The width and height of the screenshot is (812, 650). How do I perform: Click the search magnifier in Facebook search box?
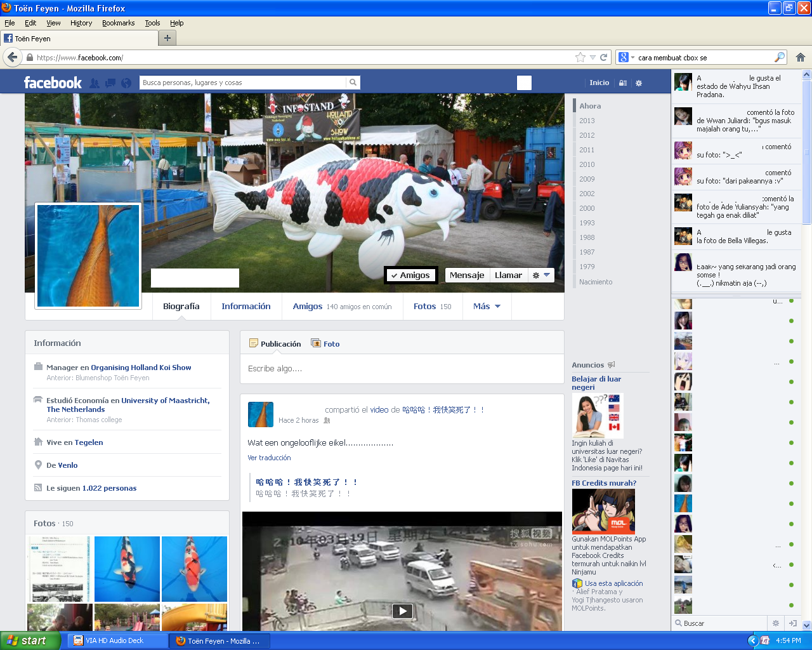(353, 83)
